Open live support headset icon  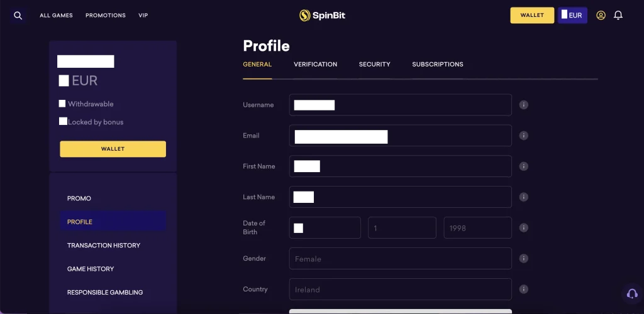click(632, 293)
